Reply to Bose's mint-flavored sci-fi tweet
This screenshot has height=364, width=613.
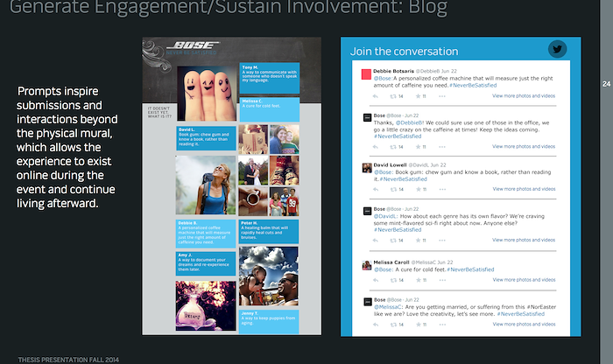coord(376,241)
